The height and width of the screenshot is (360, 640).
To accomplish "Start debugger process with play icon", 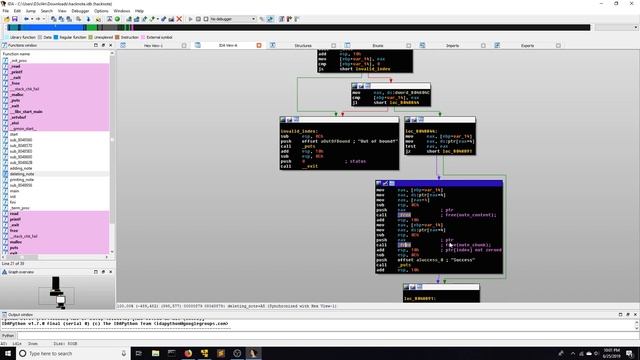I will point(190,19).
